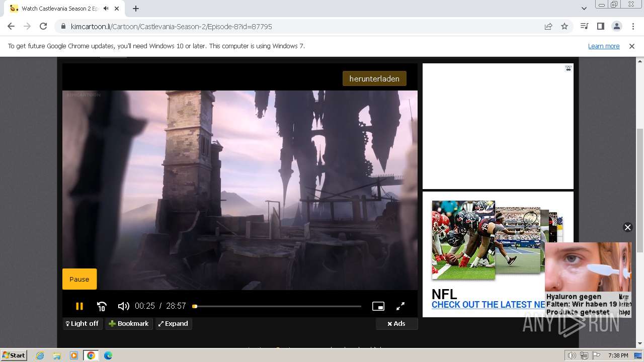This screenshot has height=362, width=644.
Task: Click the address bar URL
Action: click(x=172, y=27)
